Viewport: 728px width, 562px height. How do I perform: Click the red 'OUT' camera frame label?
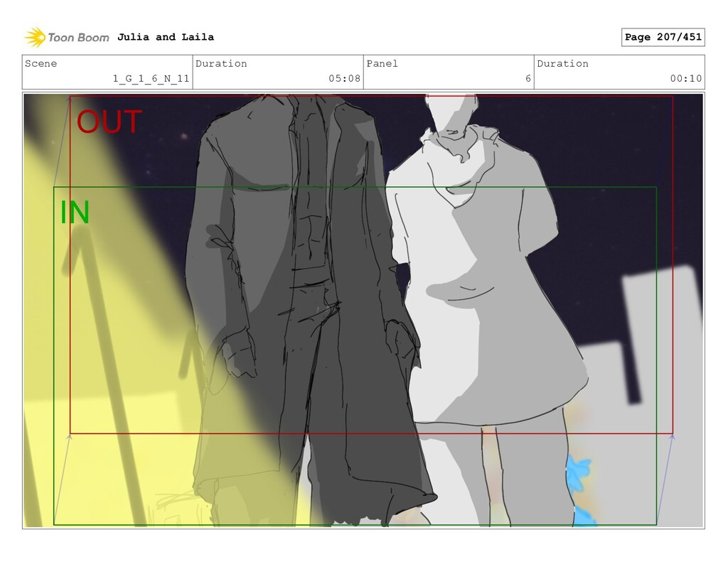tap(109, 121)
